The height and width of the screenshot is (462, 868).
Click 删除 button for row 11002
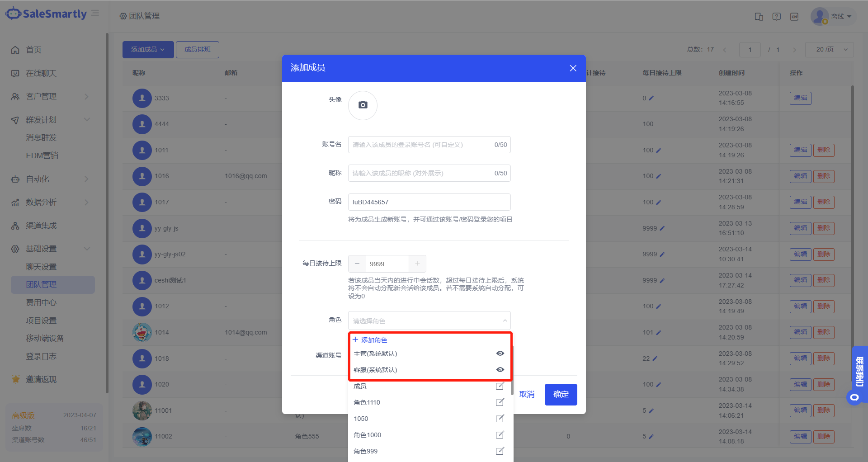pyautogui.click(x=824, y=436)
